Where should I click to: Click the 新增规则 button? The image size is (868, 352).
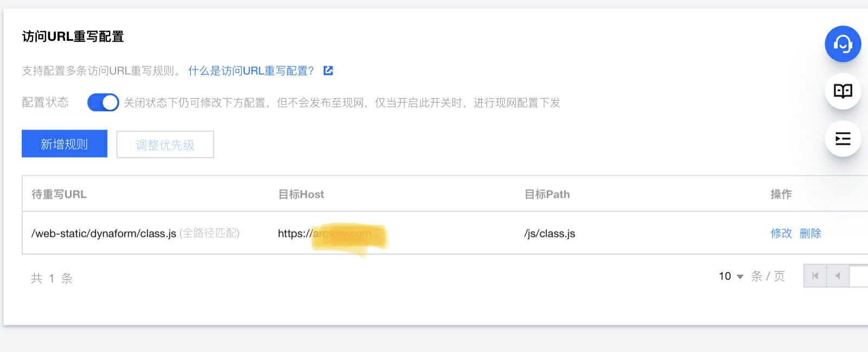(65, 144)
